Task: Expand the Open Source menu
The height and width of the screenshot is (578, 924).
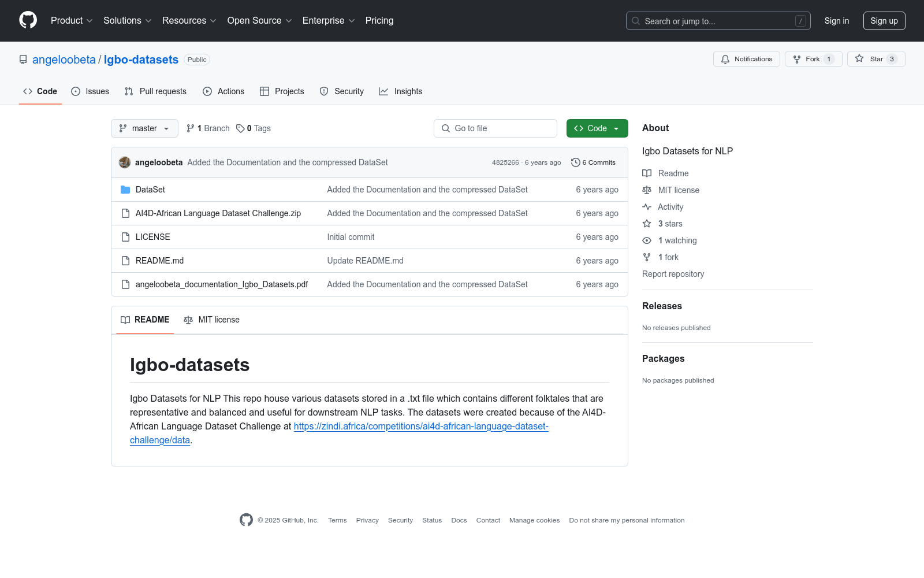Action: pyautogui.click(x=260, y=20)
